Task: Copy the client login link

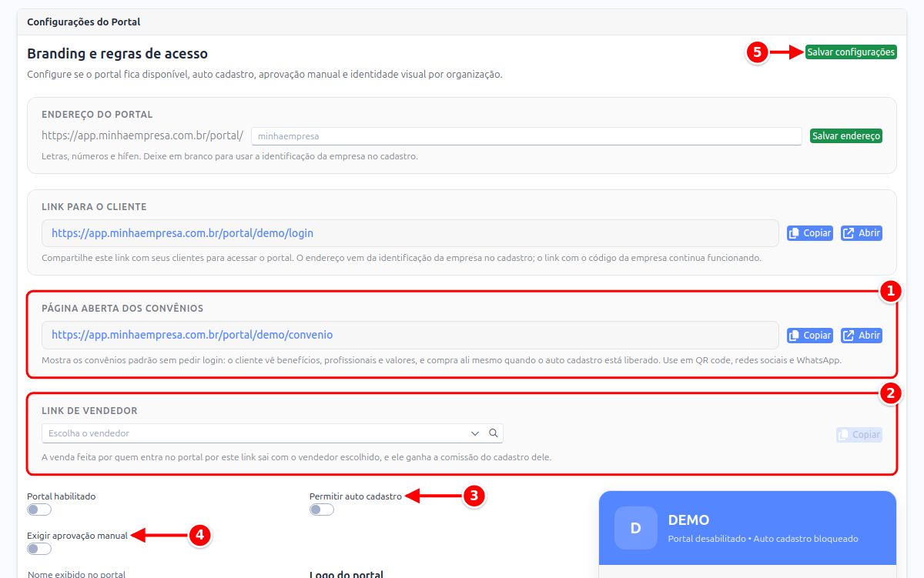Action: (x=810, y=233)
